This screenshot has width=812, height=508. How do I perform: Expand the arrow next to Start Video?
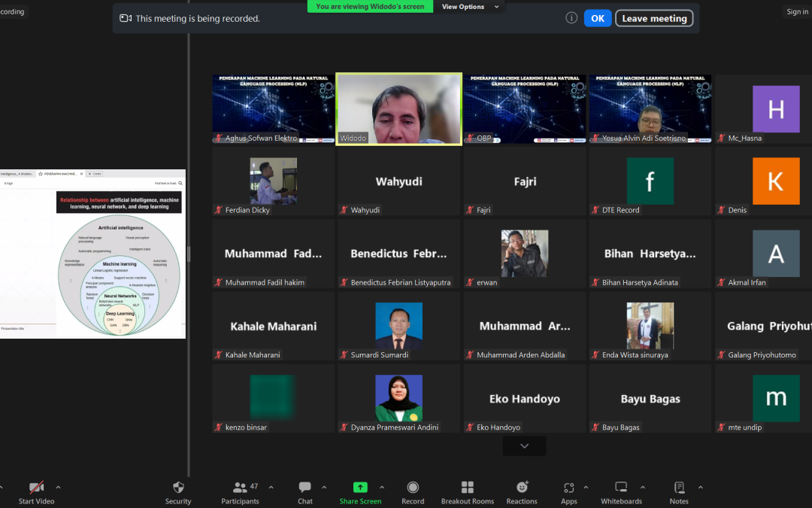58,487
